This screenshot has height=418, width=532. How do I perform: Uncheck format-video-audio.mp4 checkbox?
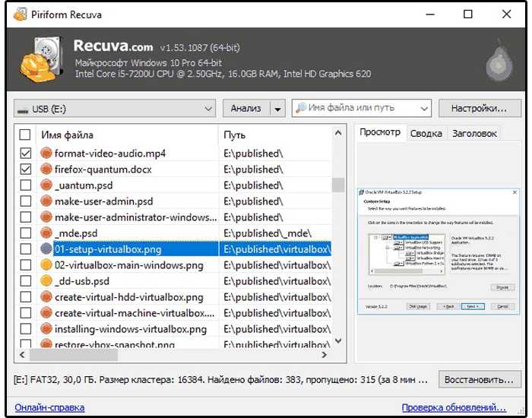[x=26, y=153]
